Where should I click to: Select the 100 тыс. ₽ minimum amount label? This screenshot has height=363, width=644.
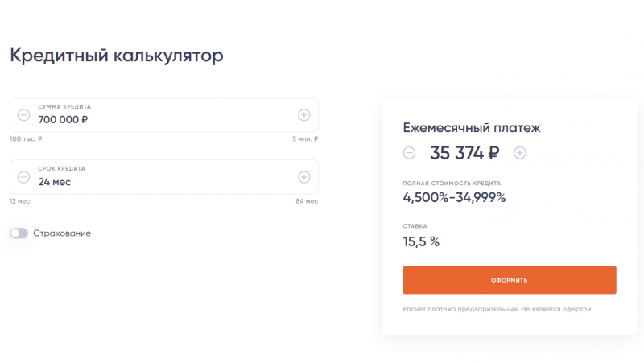[x=26, y=139]
